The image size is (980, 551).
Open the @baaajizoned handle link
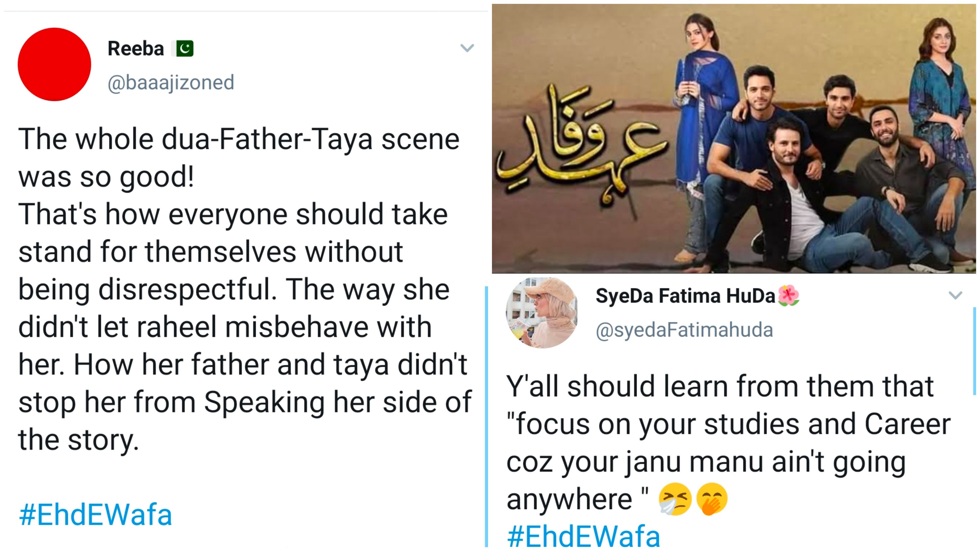click(x=171, y=83)
